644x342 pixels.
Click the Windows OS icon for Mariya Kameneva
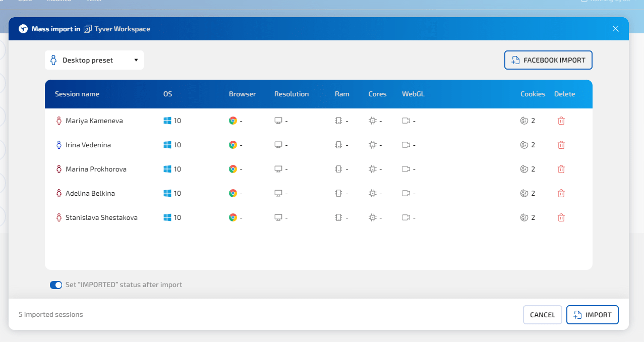click(x=167, y=121)
